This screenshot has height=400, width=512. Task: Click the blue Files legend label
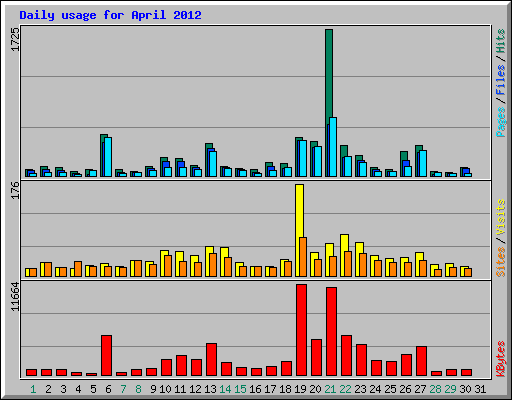click(x=500, y=80)
